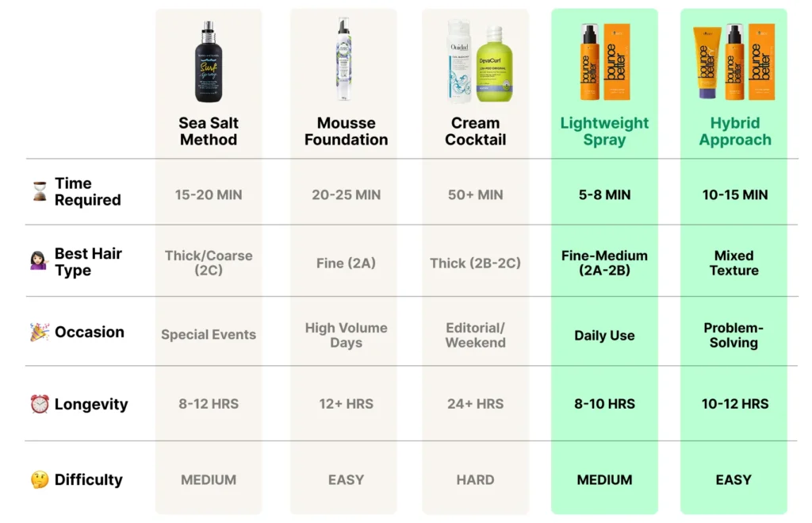
Task: Click the alarm clock icon beside Longevity
Action: (40, 404)
